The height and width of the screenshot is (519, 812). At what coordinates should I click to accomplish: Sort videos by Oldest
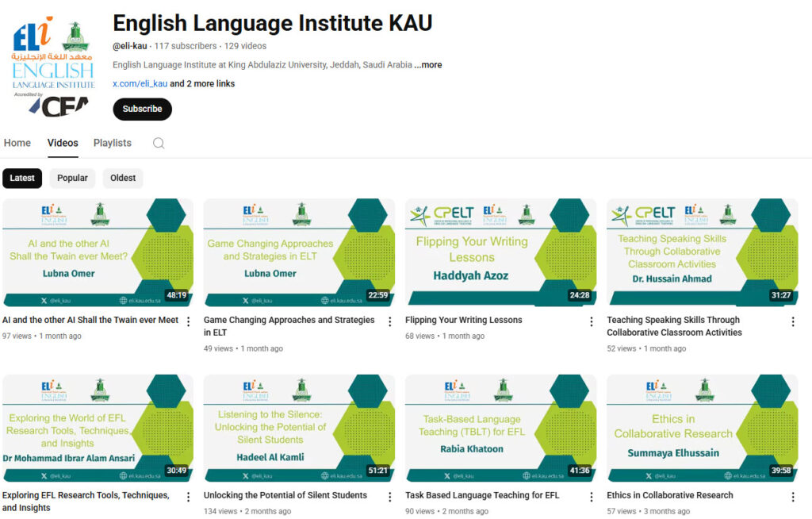[123, 178]
